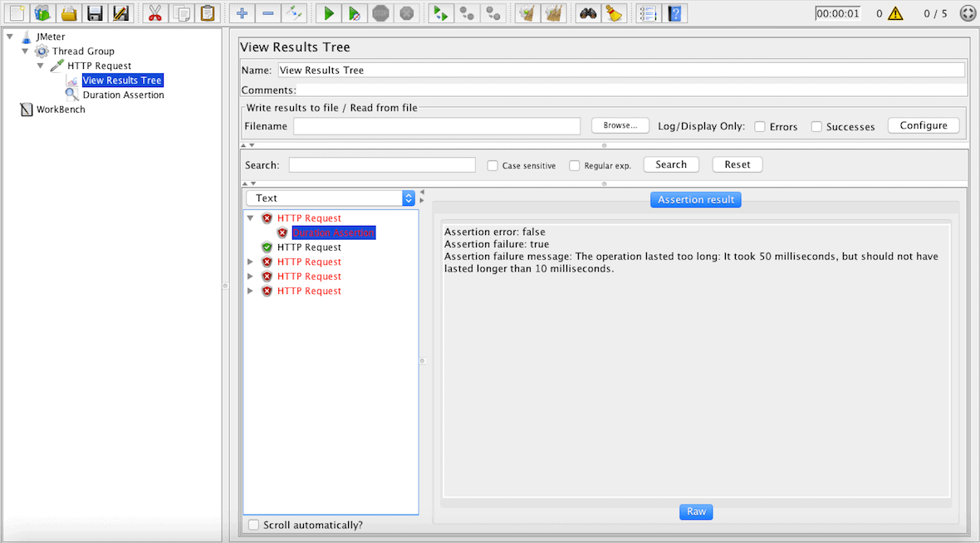Image resolution: width=980 pixels, height=543 pixels.
Task: Click the Browse... button
Action: click(620, 125)
